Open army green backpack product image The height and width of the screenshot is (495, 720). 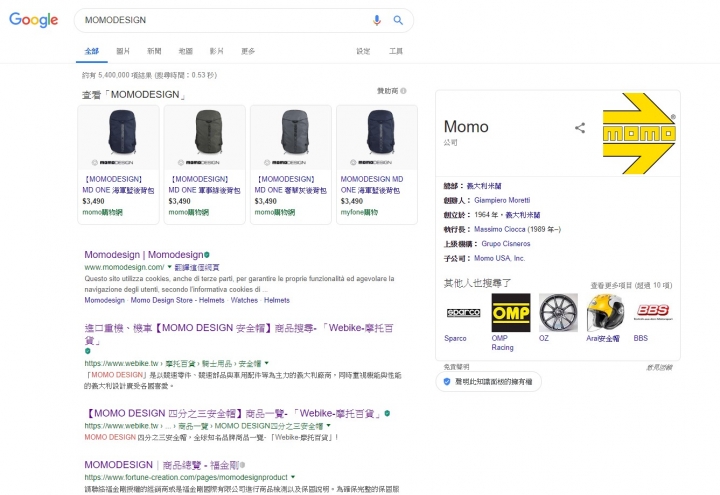pyautogui.click(x=208, y=132)
